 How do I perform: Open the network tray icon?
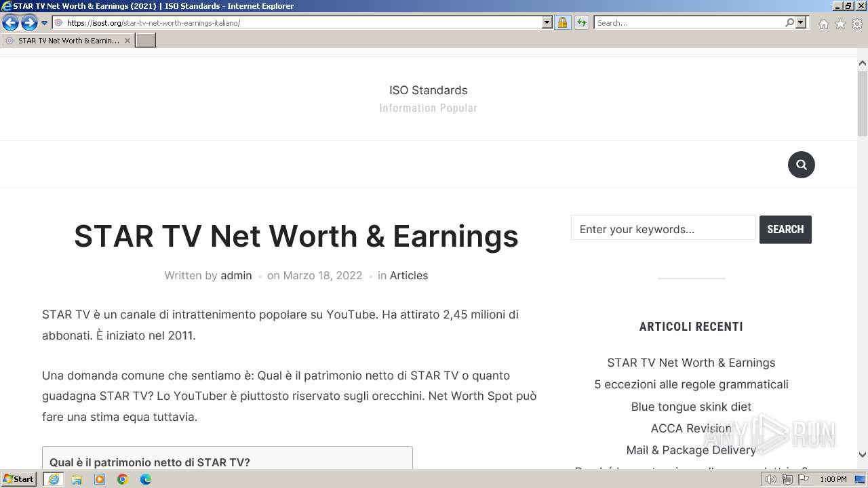[787, 479]
